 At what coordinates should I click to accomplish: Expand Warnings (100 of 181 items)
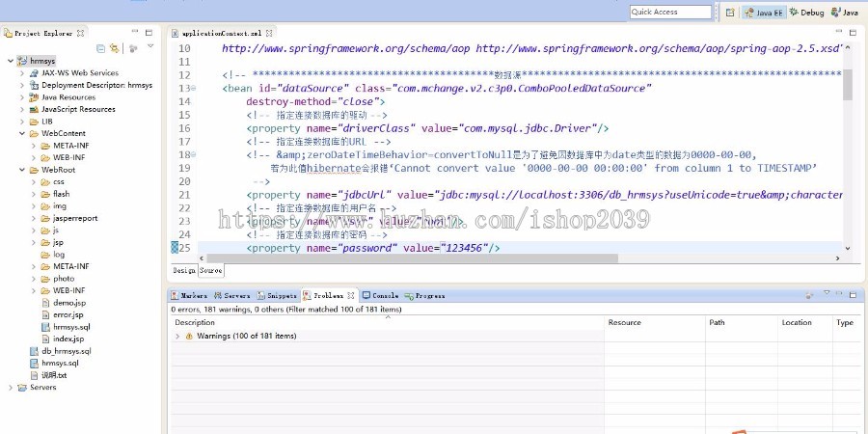click(177, 336)
